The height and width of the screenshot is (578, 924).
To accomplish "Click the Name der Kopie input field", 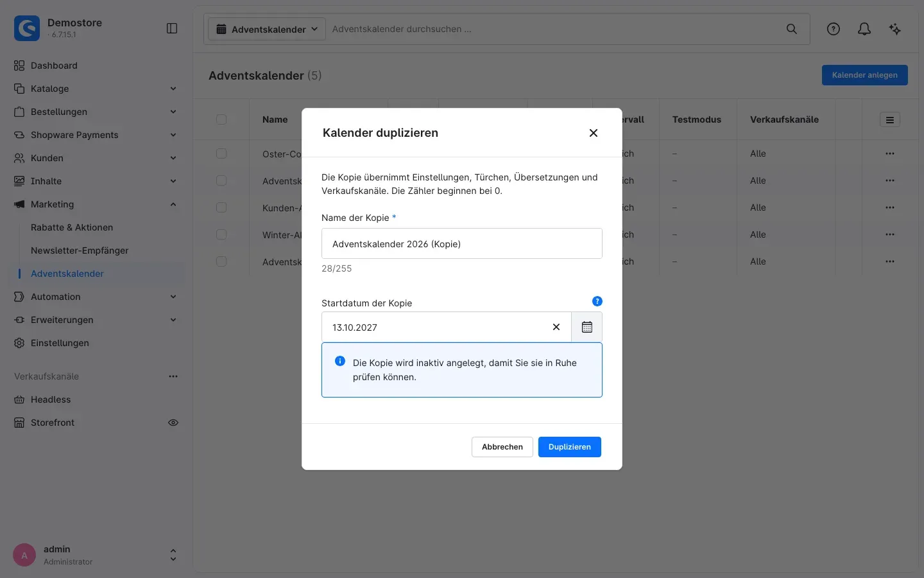I will pyautogui.click(x=462, y=243).
